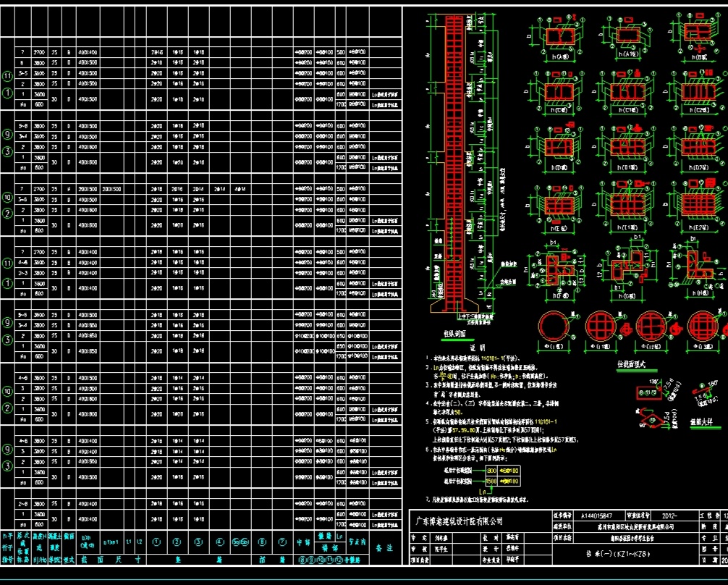Screen dimensions: 728x585
Task: Click the 柱纵剖面 drawing label
Action: click(454, 334)
